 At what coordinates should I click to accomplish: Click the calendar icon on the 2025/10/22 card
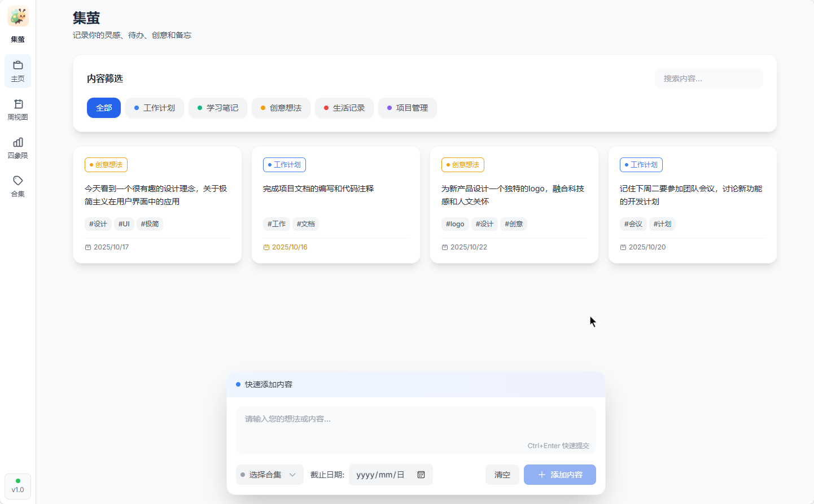[x=445, y=247]
